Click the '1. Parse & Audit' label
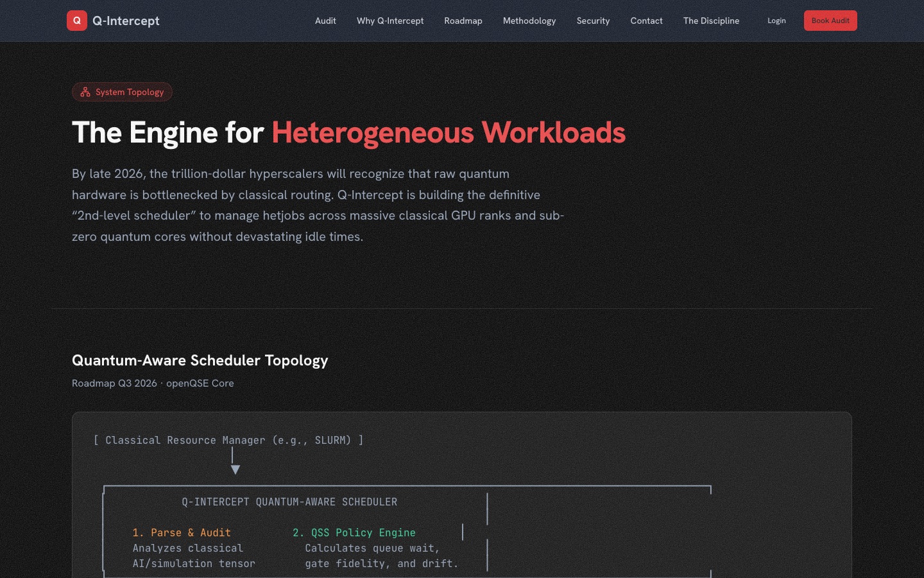Image resolution: width=924 pixels, height=578 pixels. point(182,532)
